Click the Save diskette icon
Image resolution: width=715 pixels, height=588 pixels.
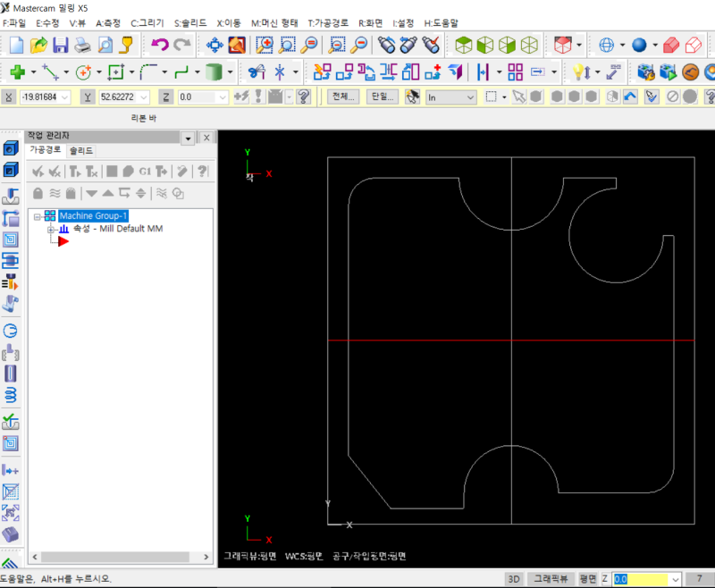[60, 44]
